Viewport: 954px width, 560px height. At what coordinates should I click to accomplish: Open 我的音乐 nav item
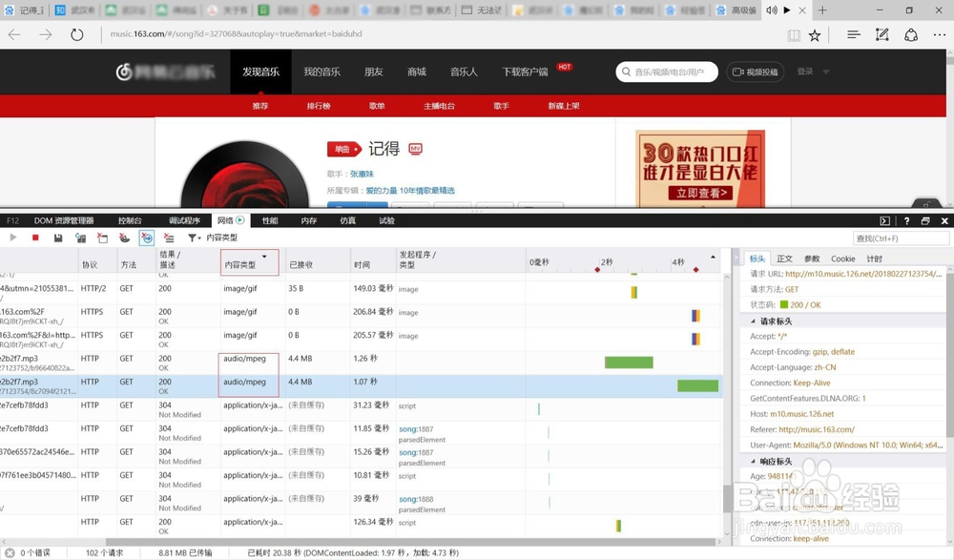click(x=321, y=72)
